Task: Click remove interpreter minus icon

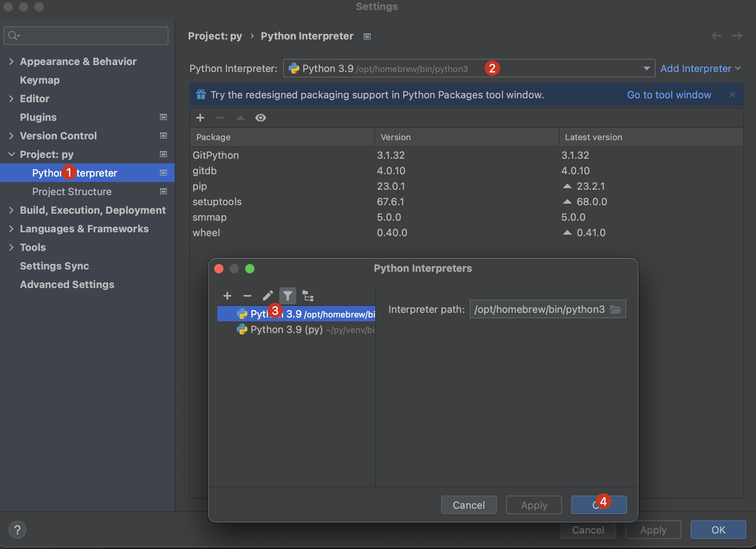Action: (x=247, y=296)
